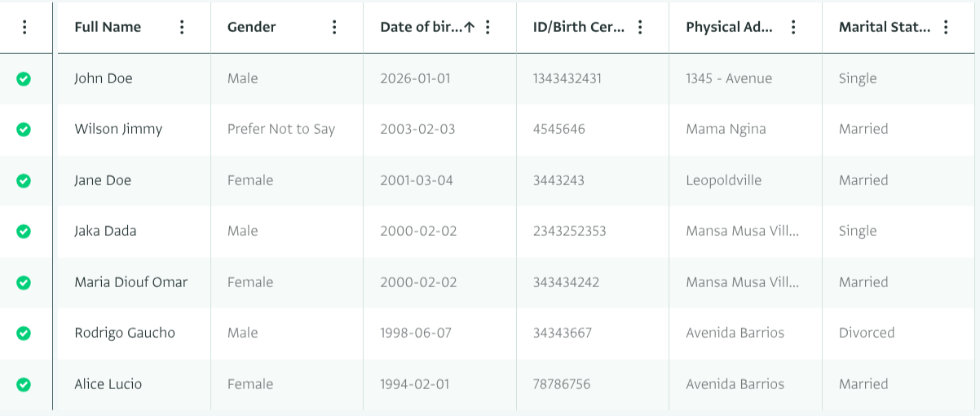Select the Wilson Jimmy name cell
Image resolution: width=980 pixels, height=416 pixels.
(118, 129)
